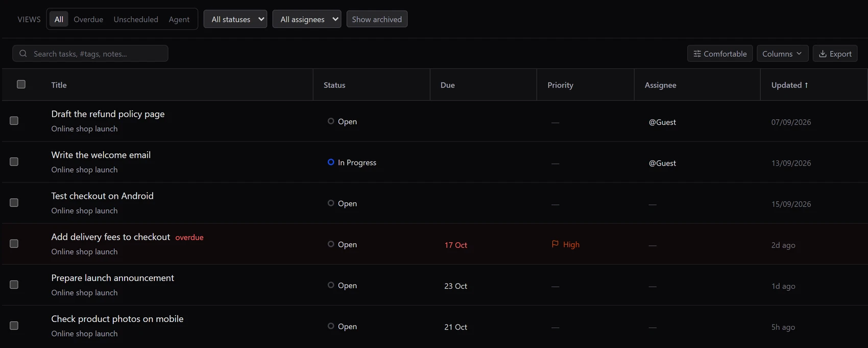Open the All statuses dropdown
The width and height of the screenshot is (868, 348).
[235, 19]
